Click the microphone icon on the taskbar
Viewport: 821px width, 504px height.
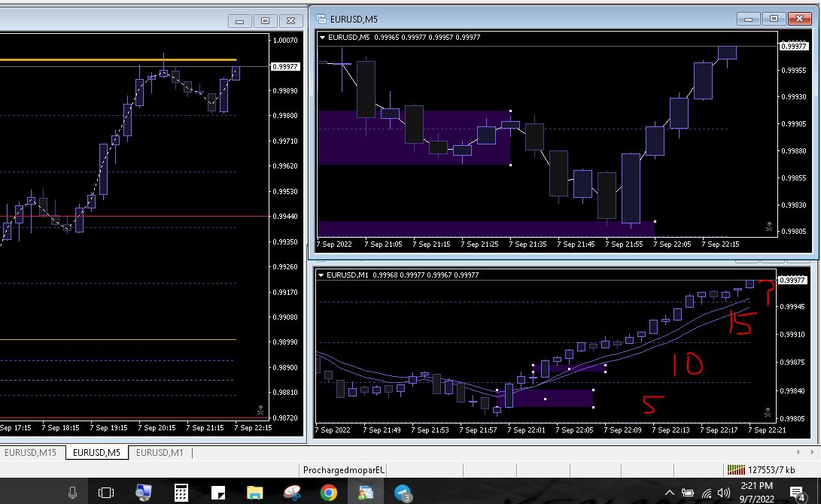pos(72,493)
